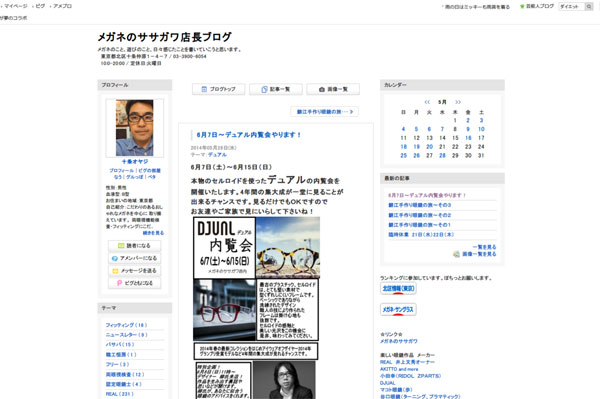Screen dimensions: 600x399
Task: Click the デュアル theme link under article date
Action: coord(217,155)
